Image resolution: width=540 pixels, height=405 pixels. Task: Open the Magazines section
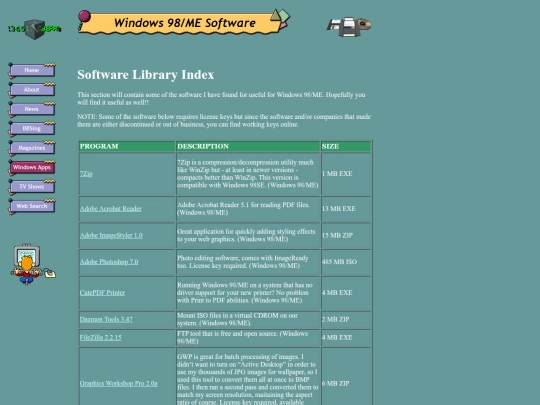[x=32, y=148]
